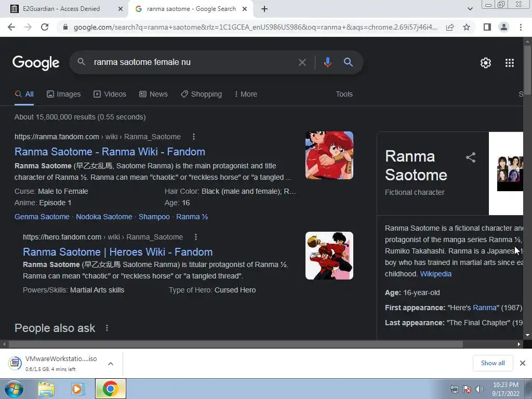The image size is (532, 399).
Task: Open the tab search dropdown arrow
Action: click(x=470, y=9)
